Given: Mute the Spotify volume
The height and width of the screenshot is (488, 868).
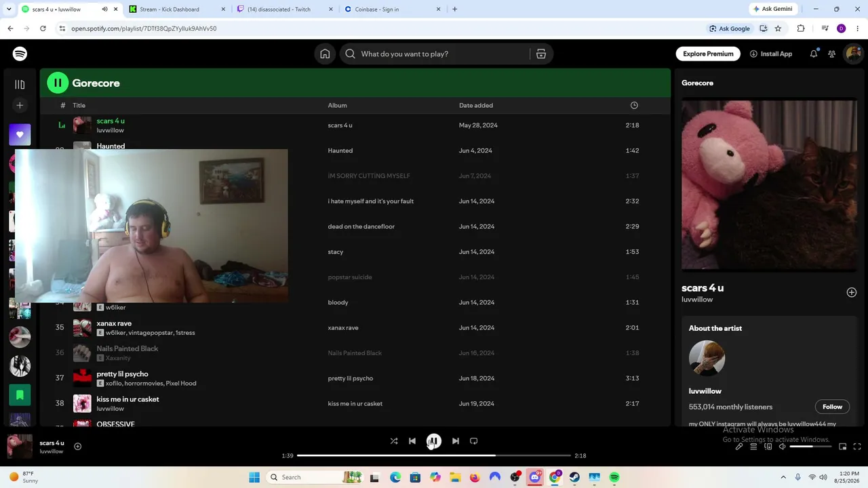Looking at the screenshot, I should [782, 447].
